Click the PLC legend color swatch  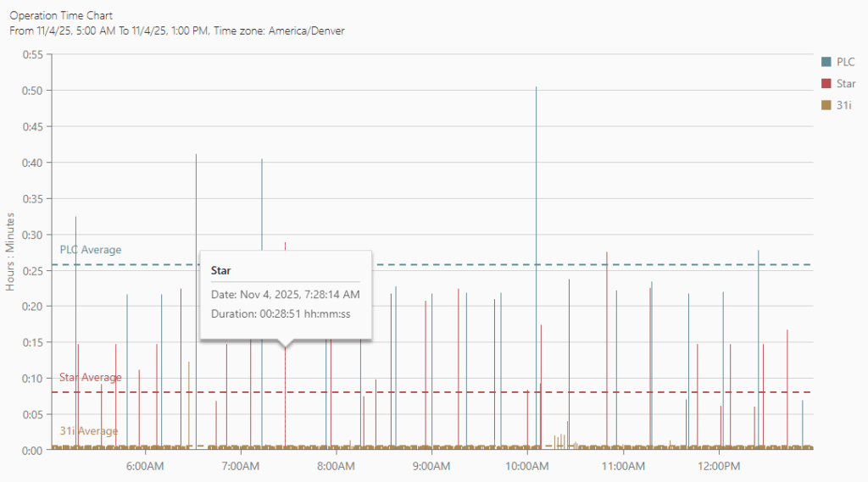click(x=826, y=62)
